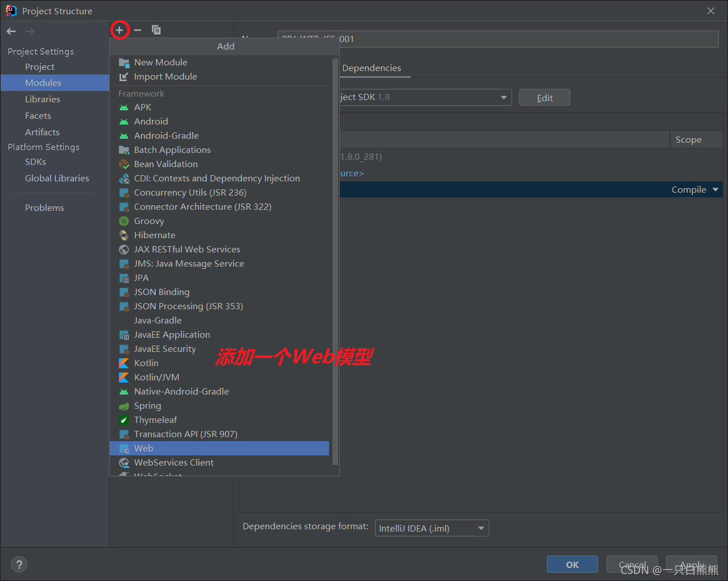Viewport: 728px width, 581px height.
Task: Click the Spring leaf icon
Action: [x=124, y=406]
